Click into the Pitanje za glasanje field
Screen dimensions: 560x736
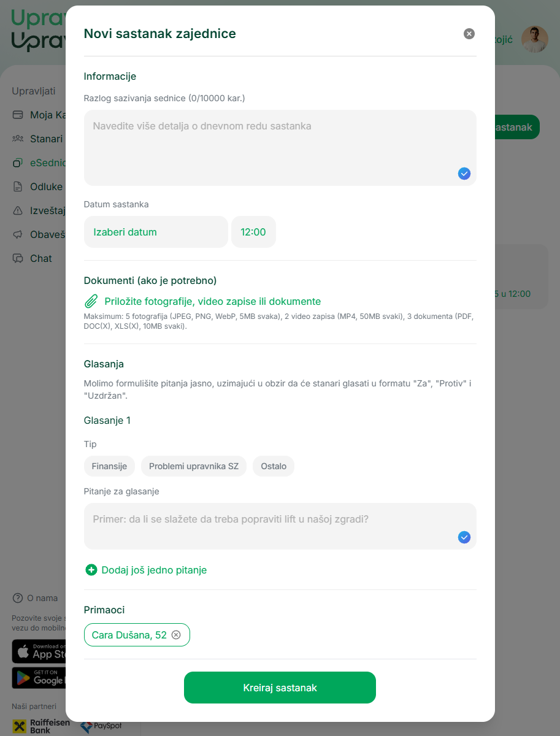(270, 526)
